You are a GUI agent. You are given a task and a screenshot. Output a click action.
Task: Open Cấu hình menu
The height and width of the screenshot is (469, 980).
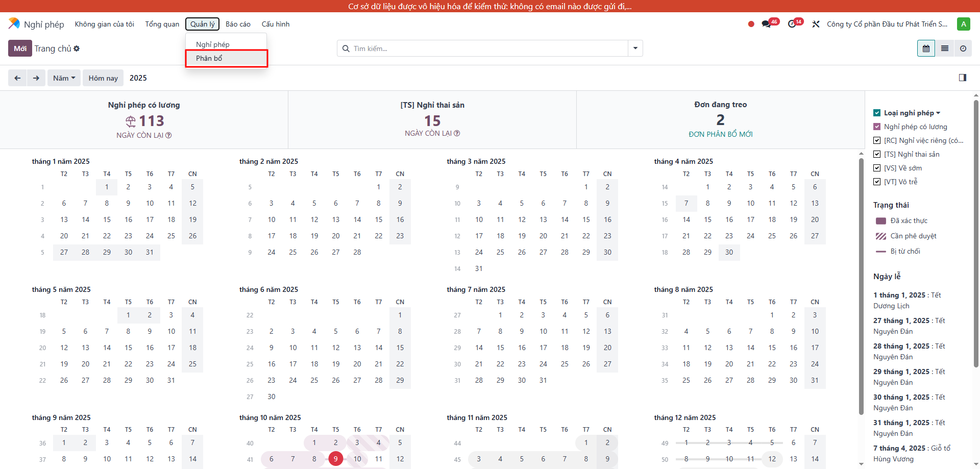276,24
